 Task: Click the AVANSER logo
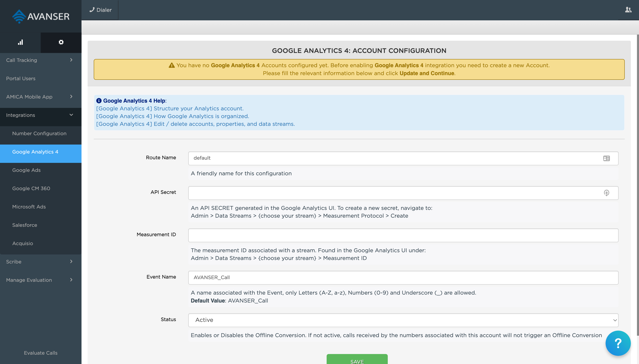coord(41,16)
